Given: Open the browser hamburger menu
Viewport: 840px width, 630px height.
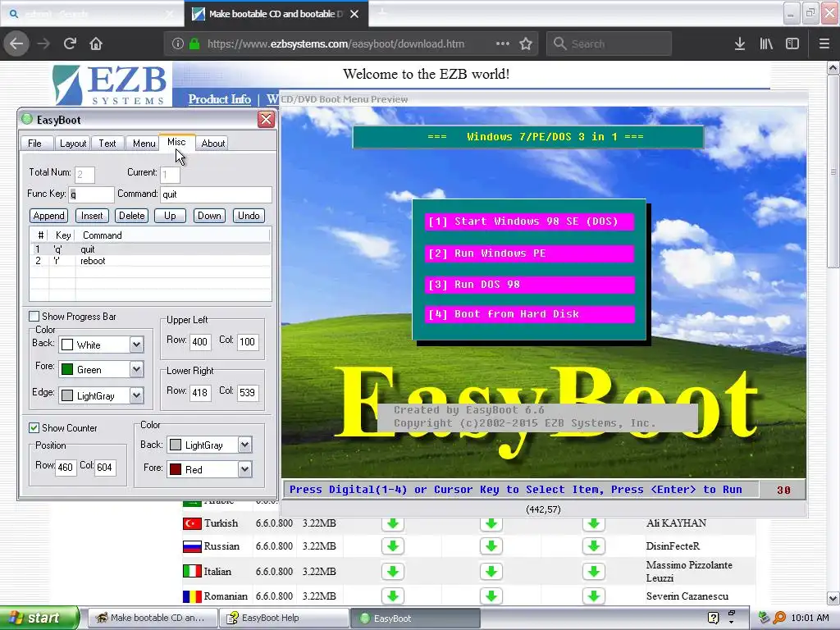Looking at the screenshot, I should pyautogui.click(x=824, y=44).
